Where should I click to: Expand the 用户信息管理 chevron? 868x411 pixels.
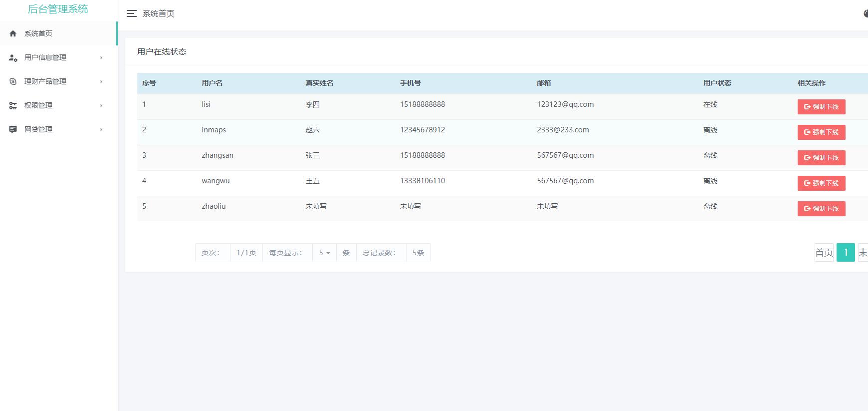point(101,57)
